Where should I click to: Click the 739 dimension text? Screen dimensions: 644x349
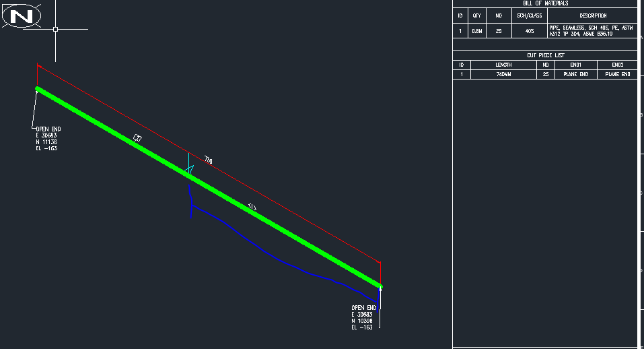click(x=209, y=160)
